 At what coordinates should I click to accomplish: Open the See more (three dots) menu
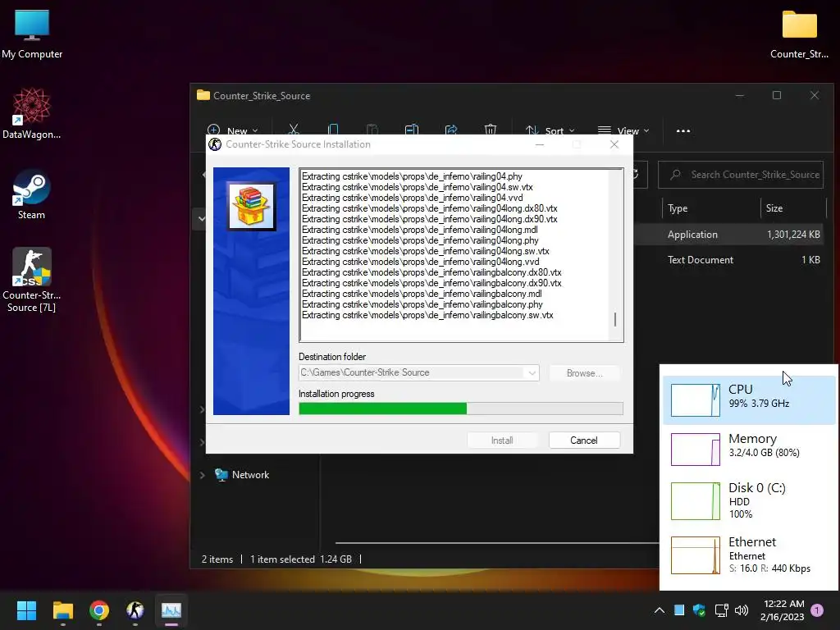(683, 130)
